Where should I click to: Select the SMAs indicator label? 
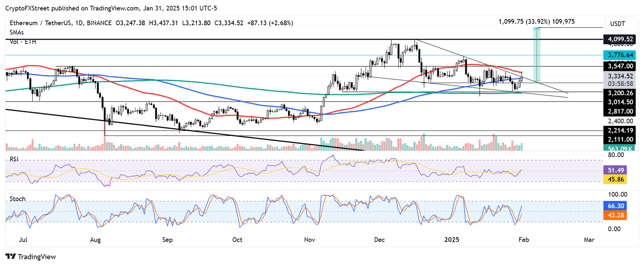click(16, 32)
